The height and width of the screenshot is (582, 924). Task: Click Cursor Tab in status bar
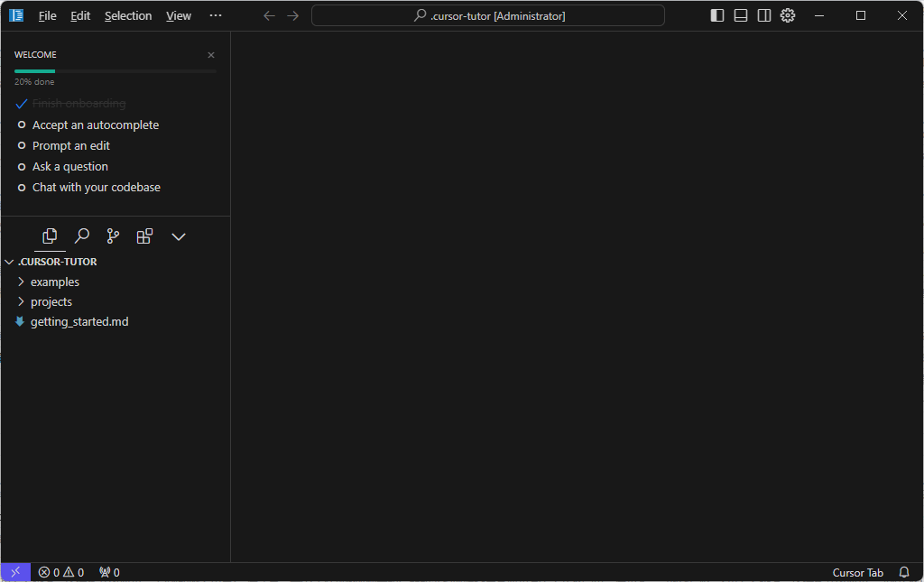(857, 573)
